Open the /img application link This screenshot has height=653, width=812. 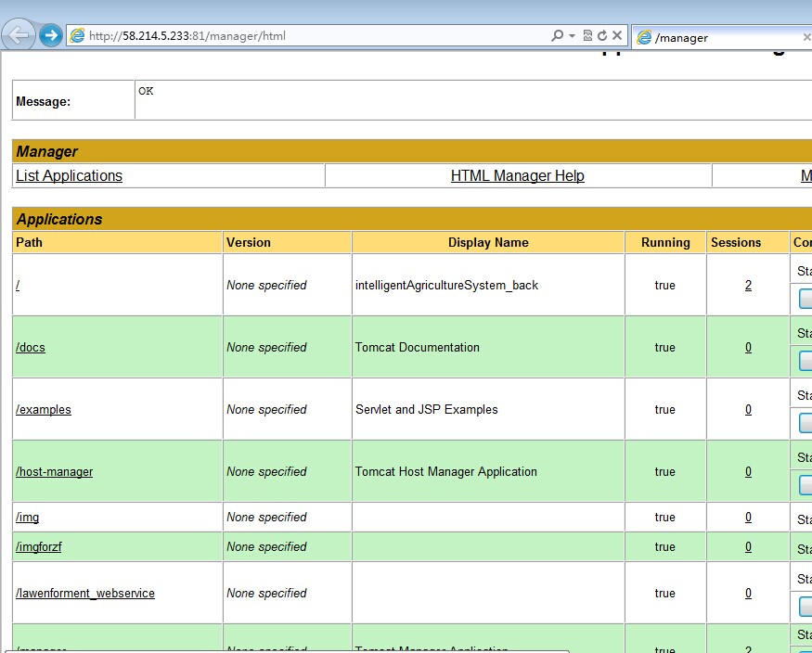28,517
